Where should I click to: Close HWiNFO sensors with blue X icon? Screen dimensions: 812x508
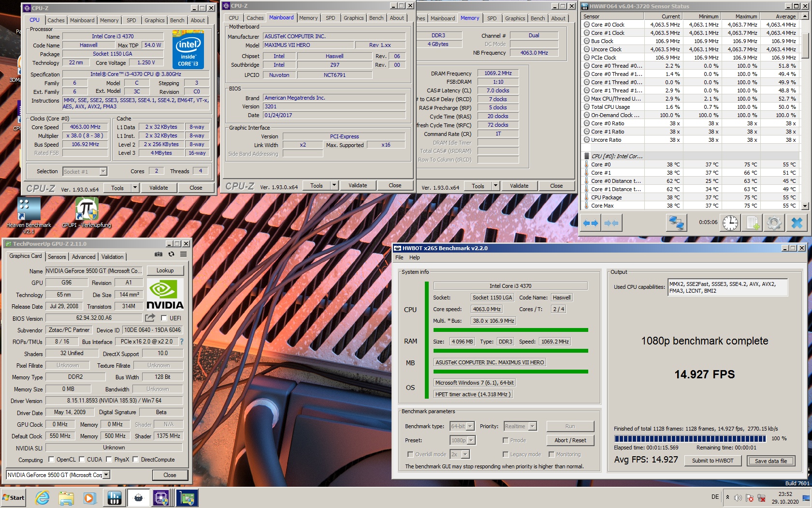tap(797, 223)
